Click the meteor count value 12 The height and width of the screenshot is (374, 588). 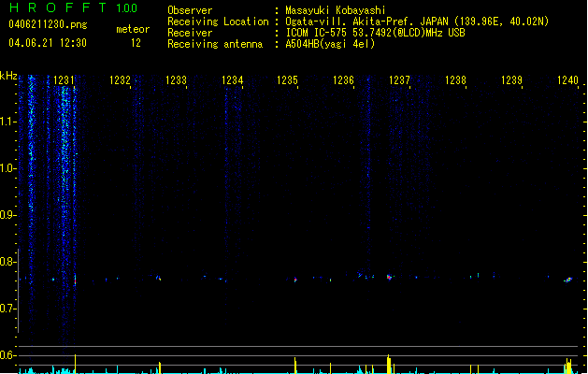point(136,43)
